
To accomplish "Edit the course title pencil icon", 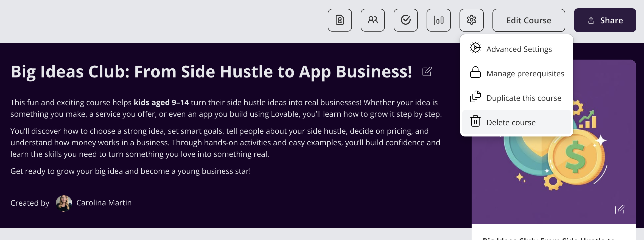I will 427,72.
